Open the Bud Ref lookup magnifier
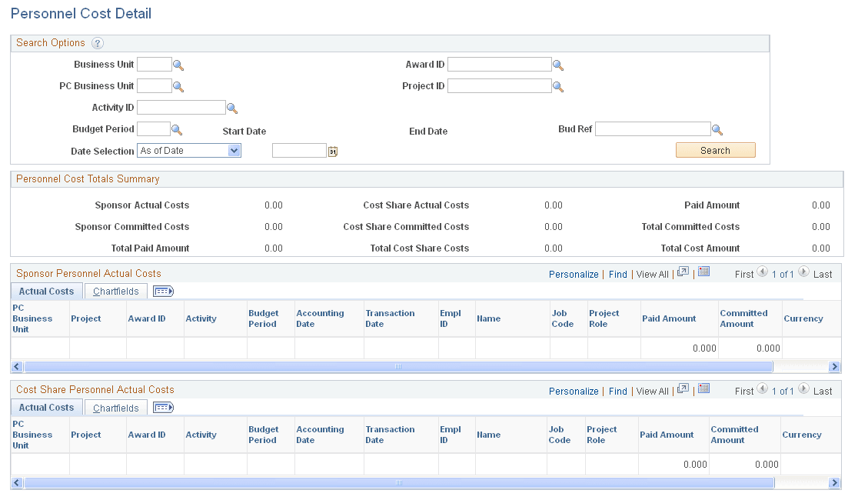 point(717,128)
